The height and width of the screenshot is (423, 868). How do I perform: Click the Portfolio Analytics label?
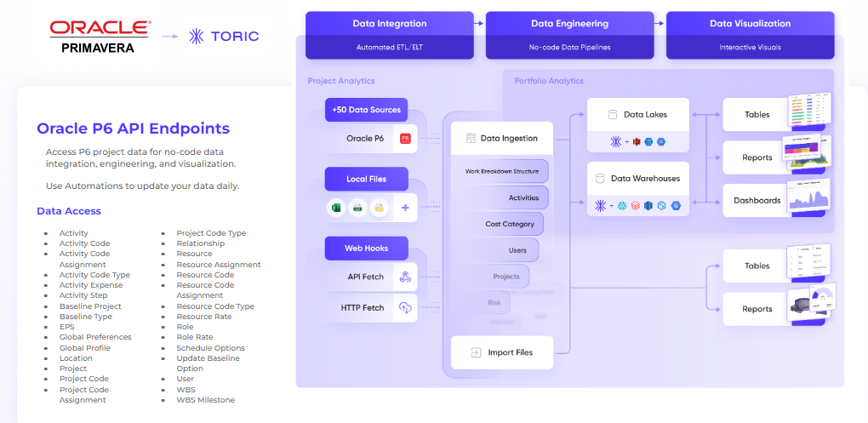(549, 81)
